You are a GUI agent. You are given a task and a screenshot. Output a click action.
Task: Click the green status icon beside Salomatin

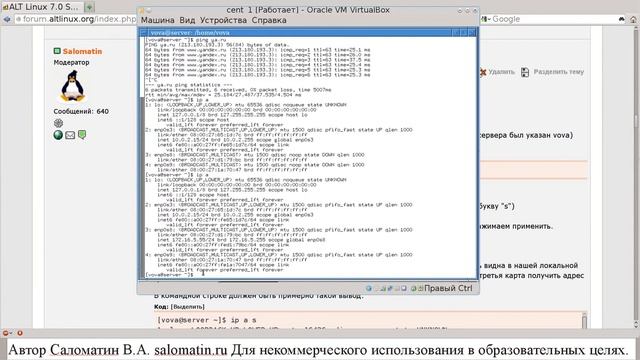[x=57, y=51]
